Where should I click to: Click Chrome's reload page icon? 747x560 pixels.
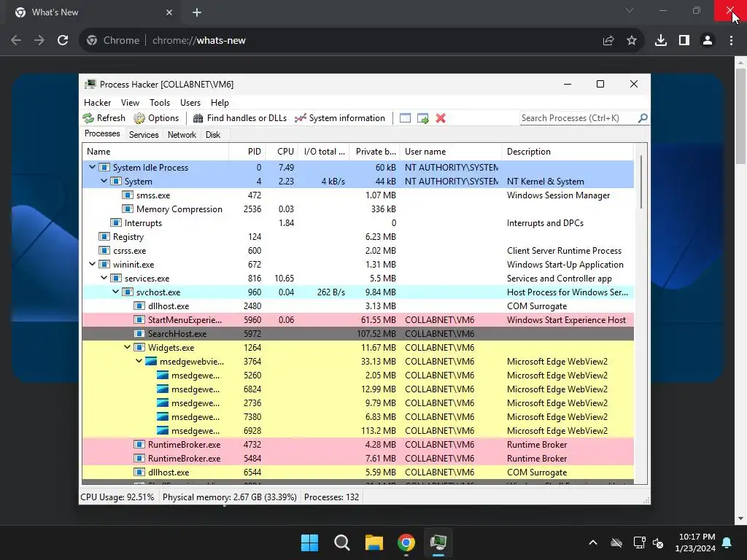pyautogui.click(x=63, y=41)
